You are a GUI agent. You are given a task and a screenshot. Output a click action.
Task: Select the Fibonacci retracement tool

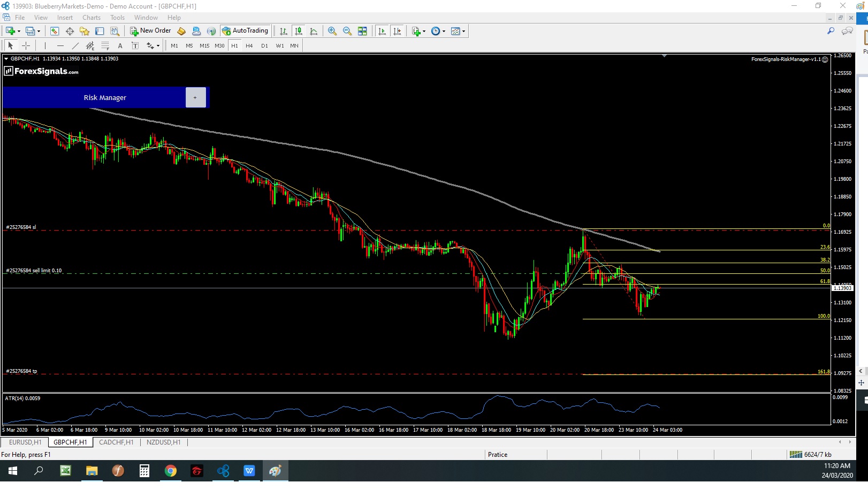[105, 45]
